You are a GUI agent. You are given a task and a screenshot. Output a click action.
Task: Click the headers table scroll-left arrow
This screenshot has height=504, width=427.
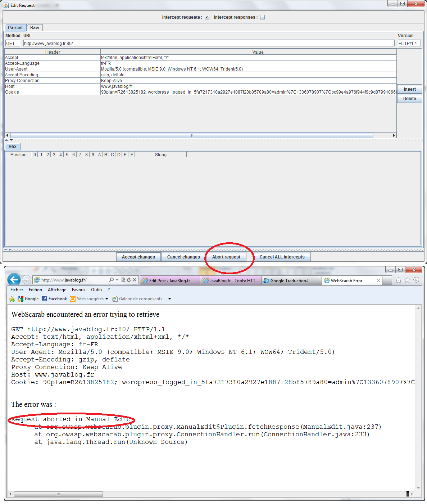point(7,135)
